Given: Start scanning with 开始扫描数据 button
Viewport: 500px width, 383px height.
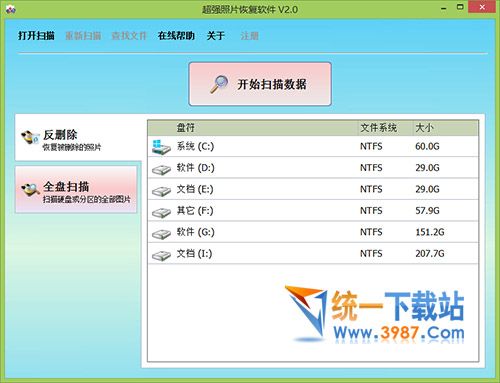Looking at the screenshot, I should pyautogui.click(x=260, y=84).
